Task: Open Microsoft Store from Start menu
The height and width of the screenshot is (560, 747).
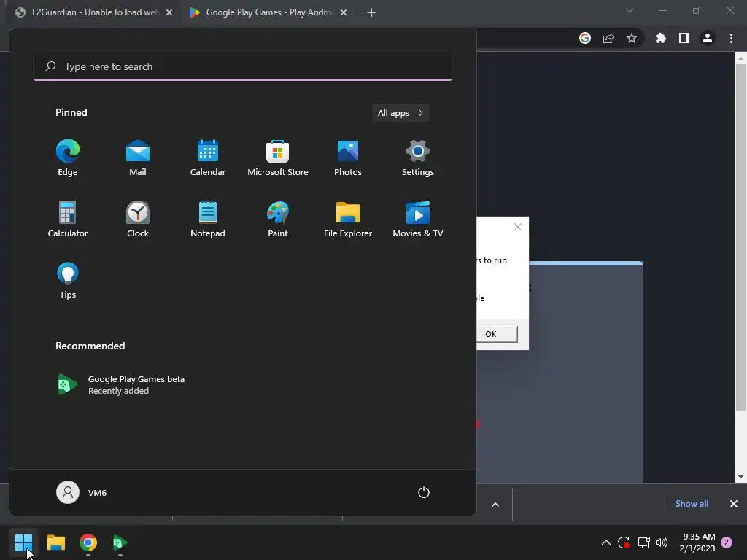Action: (278, 158)
